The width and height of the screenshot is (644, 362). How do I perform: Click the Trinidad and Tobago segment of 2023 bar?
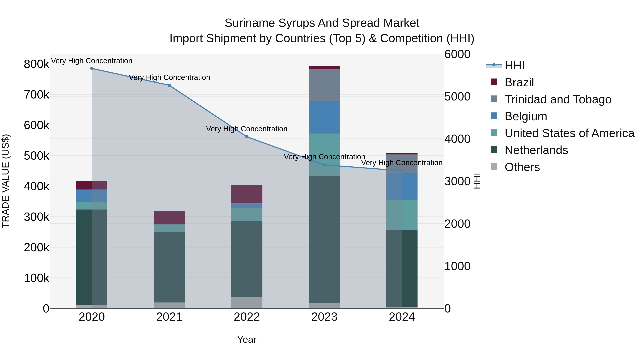325,85
